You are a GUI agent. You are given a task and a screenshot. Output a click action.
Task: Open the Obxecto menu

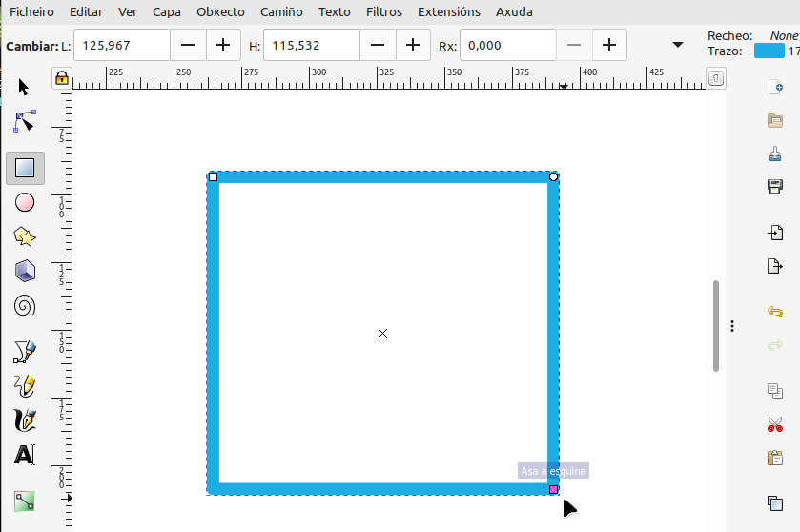pyautogui.click(x=220, y=11)
